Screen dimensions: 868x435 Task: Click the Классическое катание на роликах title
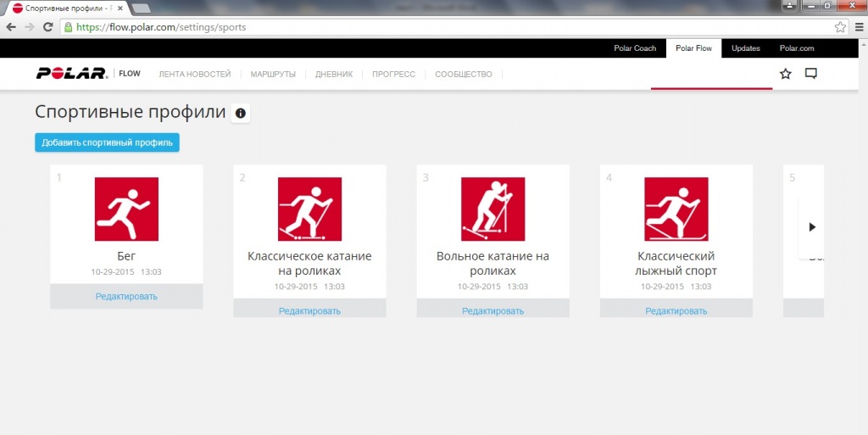309,264
